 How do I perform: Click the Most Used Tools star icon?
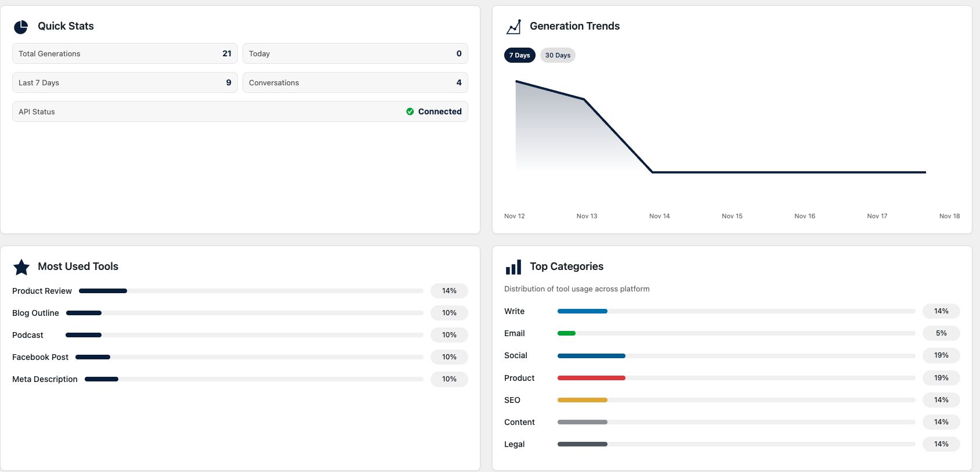click(x=21, y=267)
